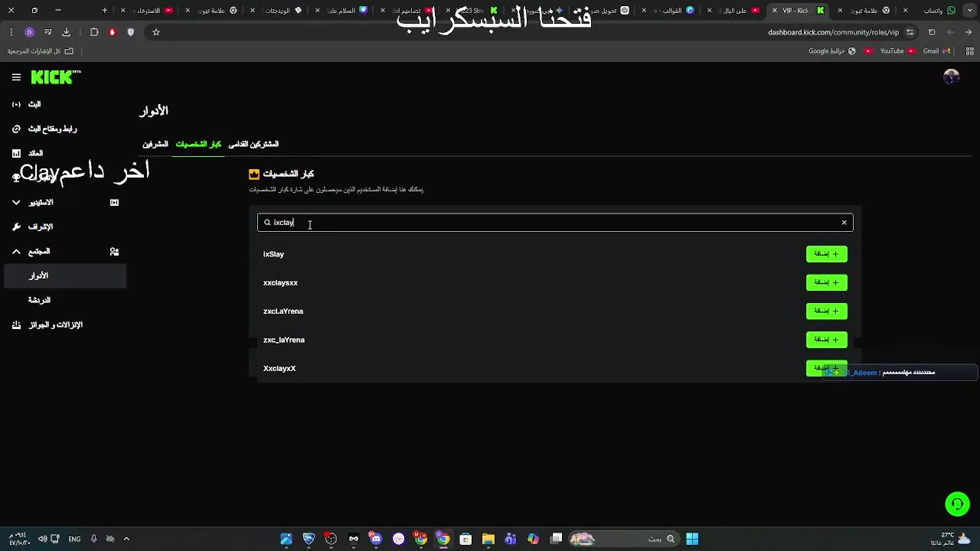This screenshot has width=980, height=551.
Task: Select the الأدوار roles sidebar entry
Action: [x=65, y=276]
